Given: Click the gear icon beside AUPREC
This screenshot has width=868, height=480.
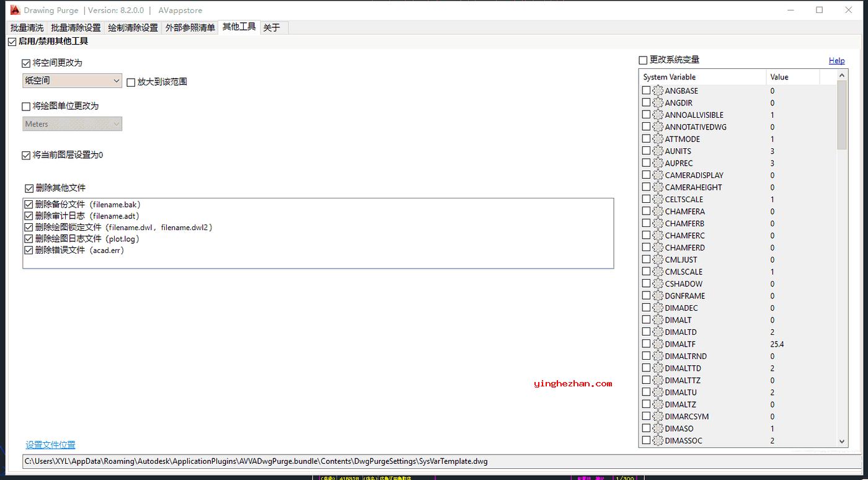Looking at the screenshot, I should click(658, 163).
